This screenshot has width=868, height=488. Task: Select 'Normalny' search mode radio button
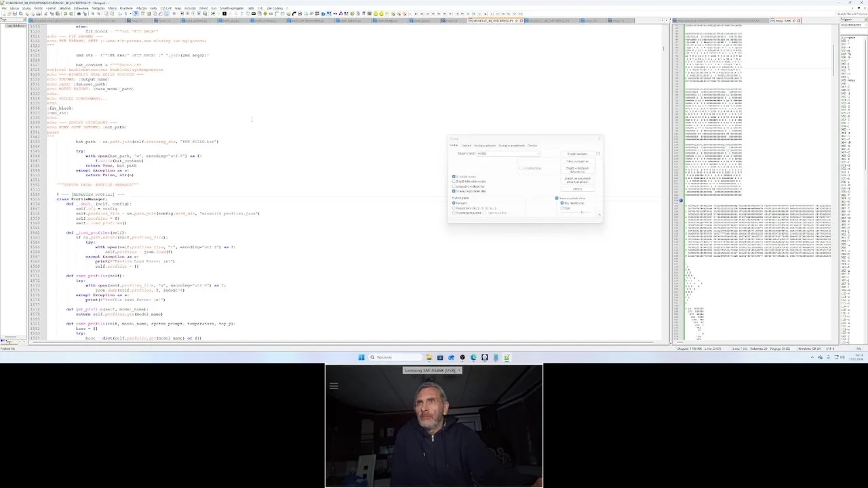(x=454, y=203)
